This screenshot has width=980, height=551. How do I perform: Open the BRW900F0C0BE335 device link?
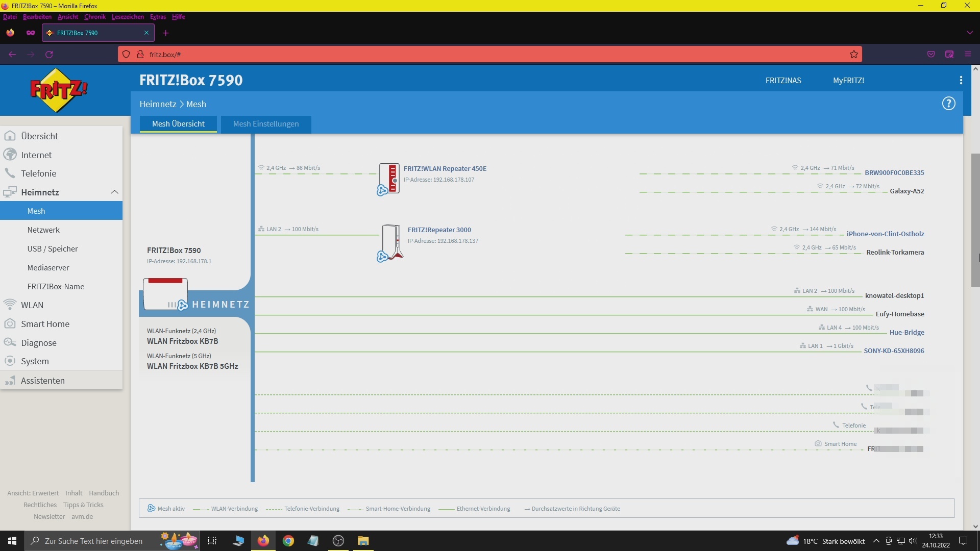coord(894,173)
